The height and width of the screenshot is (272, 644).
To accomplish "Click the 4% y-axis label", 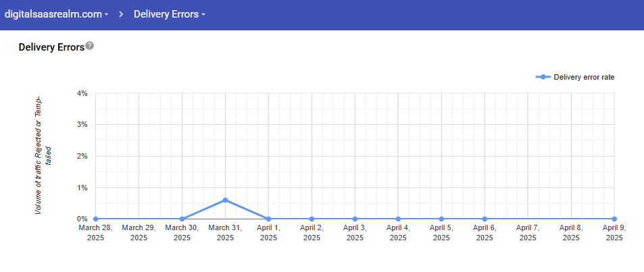I will point(82,93).
